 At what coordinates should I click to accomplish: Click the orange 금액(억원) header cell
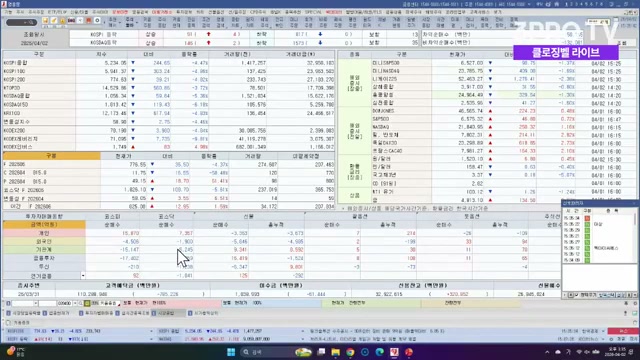tap(44, 224)
